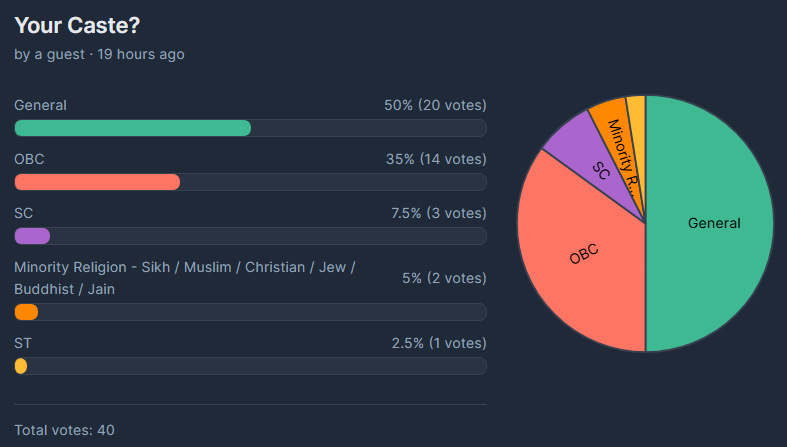Select the SC option label
This screenshot has height=447, width=787.
point(24,213)
